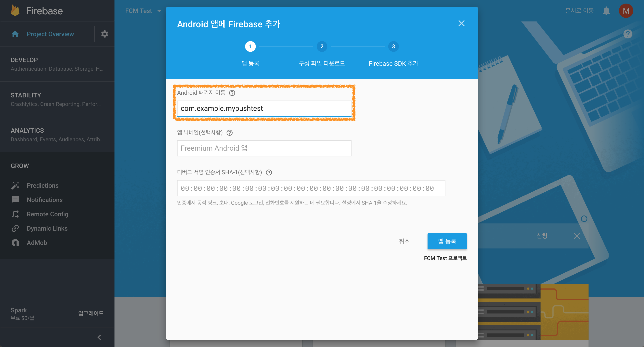Expand the DEVELOP section
This screenshot has height=347, width=644.
24,60
